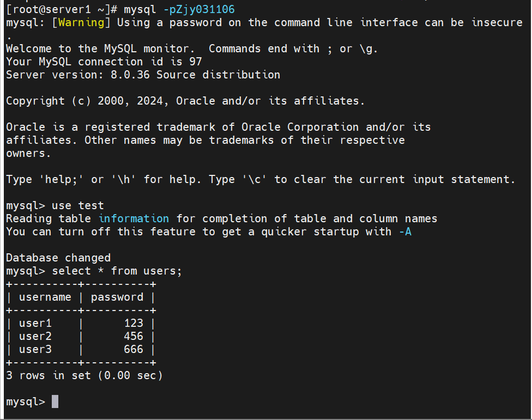Click the cyan word information
Screen dimensions: 532x420
[134, 218]
